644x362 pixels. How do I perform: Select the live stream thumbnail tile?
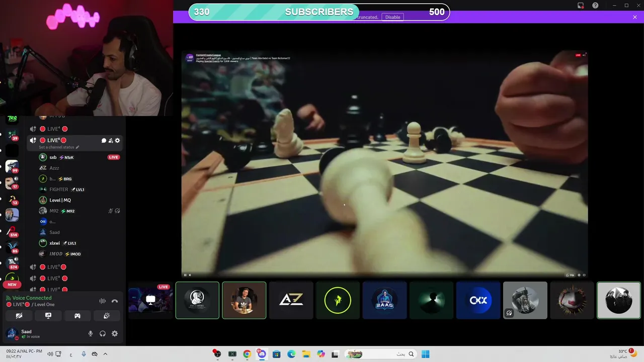150,300
